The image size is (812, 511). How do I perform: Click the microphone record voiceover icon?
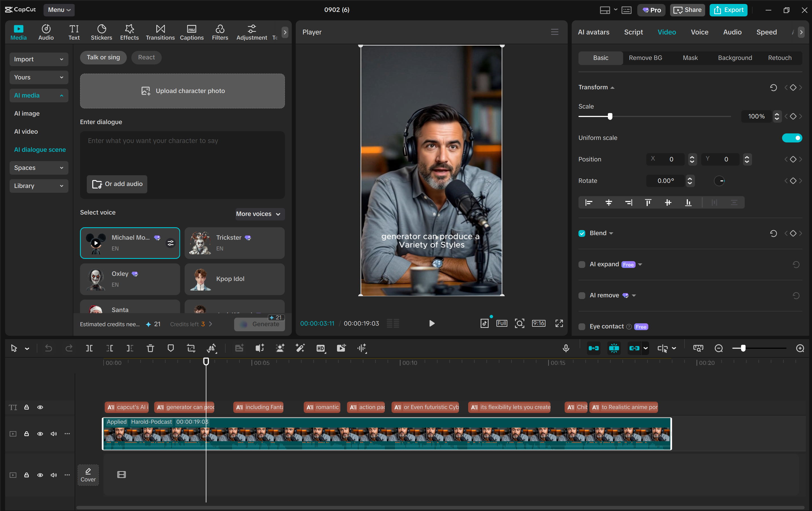pos(566,348)
